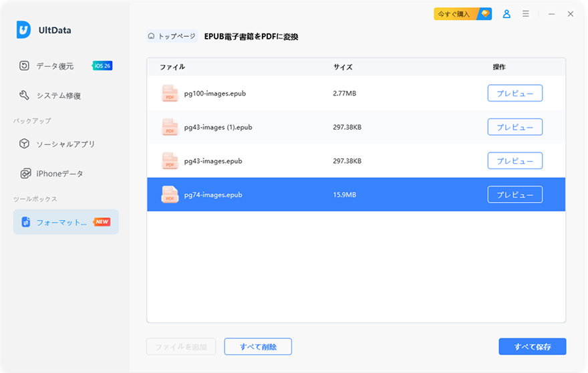The image size is (588, 373).
Task: Open the user account icon
Action: tap(506, 14)
